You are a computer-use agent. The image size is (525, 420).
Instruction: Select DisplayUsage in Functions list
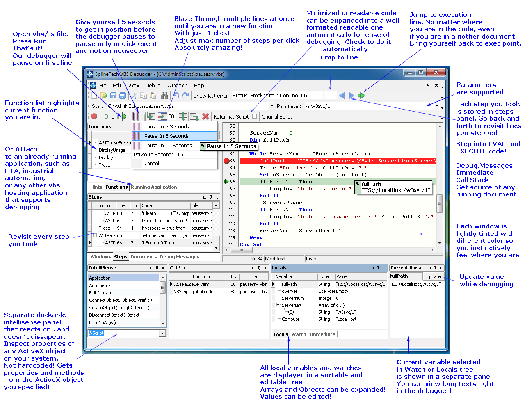pyautogui.click(x=112, y=150)
